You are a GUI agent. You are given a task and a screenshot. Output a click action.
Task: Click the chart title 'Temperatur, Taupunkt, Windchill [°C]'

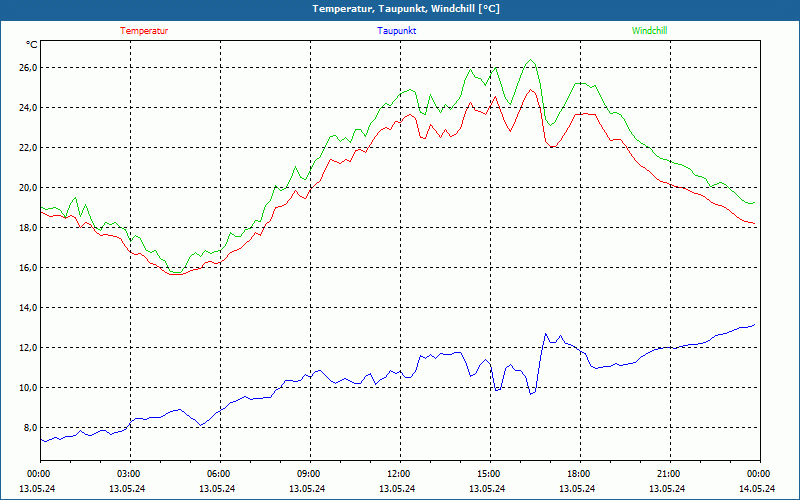pos(406,9)
